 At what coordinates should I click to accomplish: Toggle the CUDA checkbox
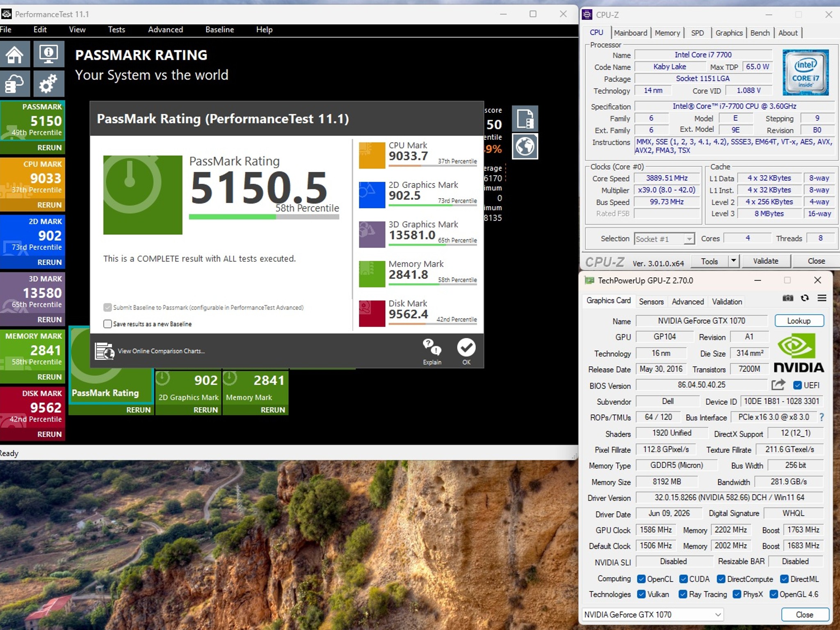pos(683,579)
